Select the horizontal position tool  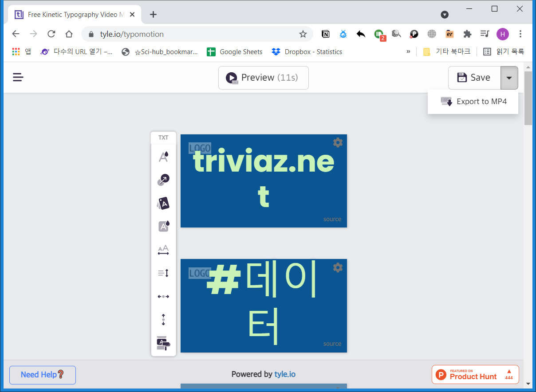click(163, 296)
